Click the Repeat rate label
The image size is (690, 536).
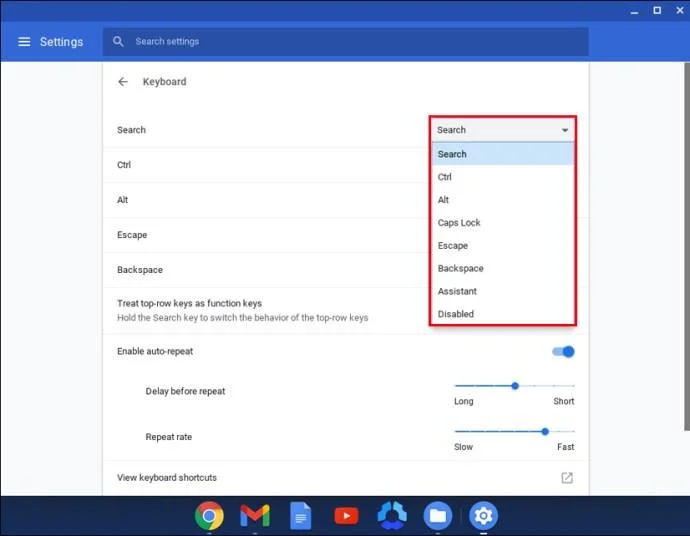(x=169, y=437)
